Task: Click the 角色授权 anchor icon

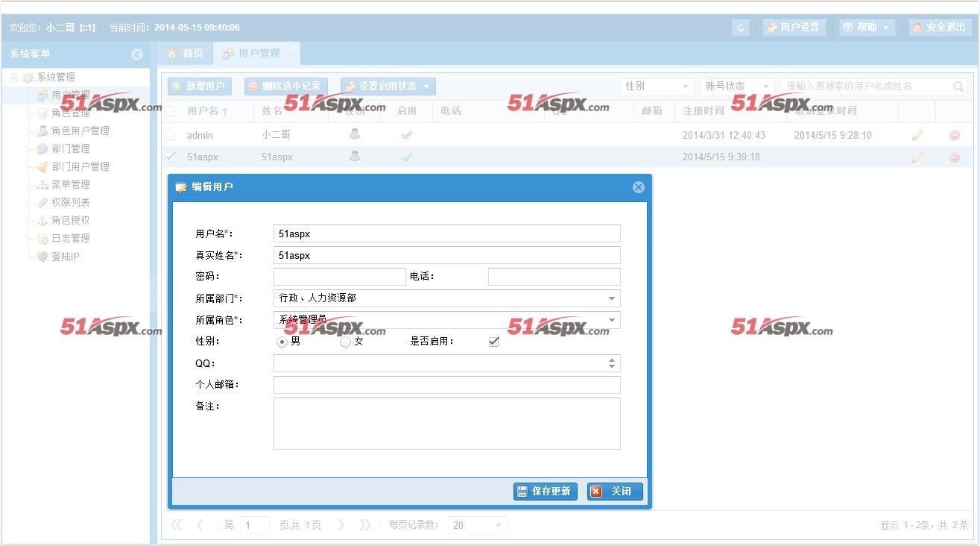Action: 42,220
